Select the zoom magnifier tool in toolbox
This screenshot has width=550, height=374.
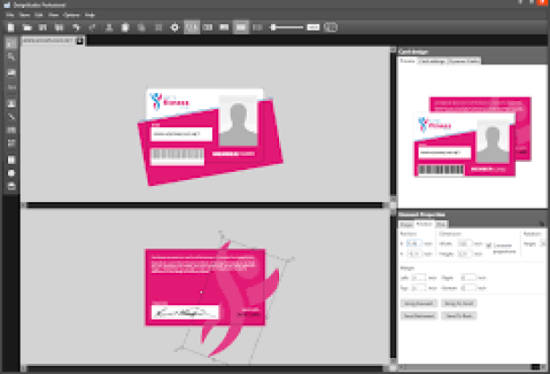click(x=11, y=57)
